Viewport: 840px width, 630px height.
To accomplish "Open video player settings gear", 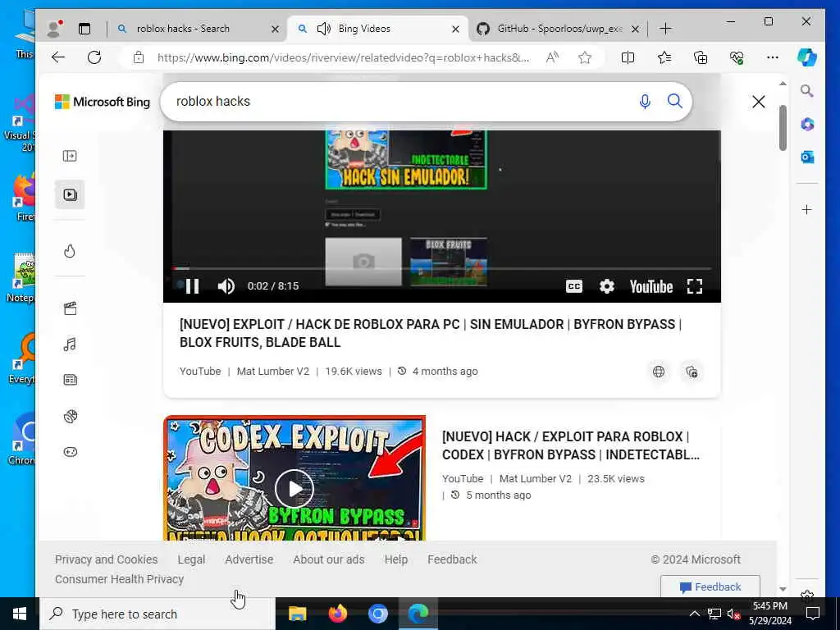I will click(x=606, y=286).
